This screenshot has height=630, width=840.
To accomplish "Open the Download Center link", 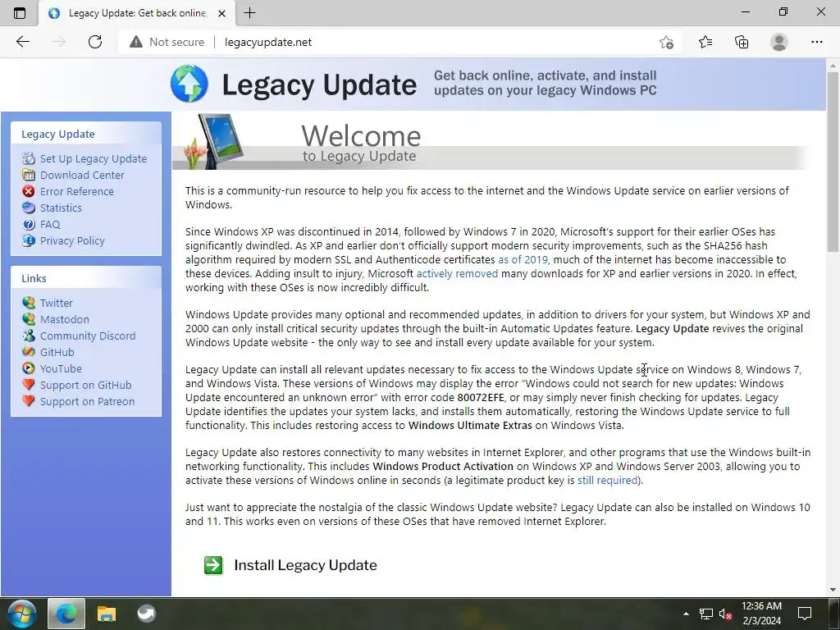I will click(82, 176).
